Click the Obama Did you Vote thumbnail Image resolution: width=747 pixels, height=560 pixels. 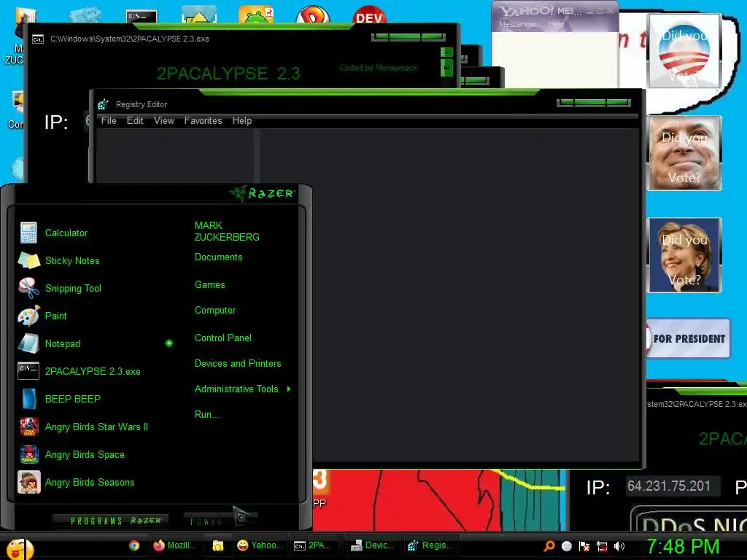click(684, 50)
